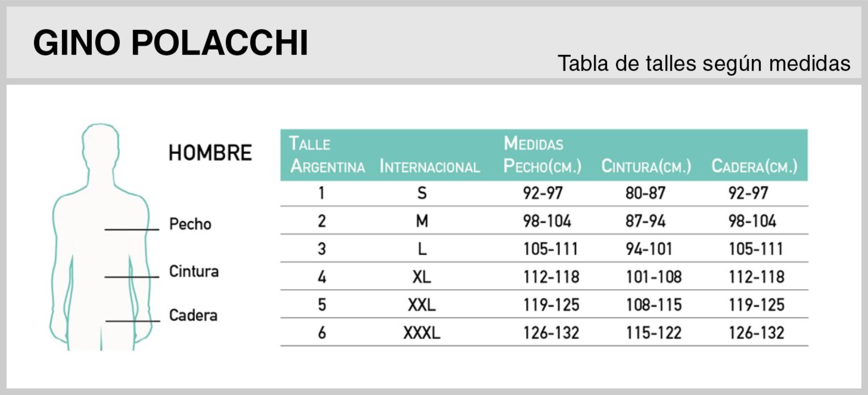The image size is (868, 395).
Task: Click the Pecho(cm.) column header
Action: tap(542, 166)
